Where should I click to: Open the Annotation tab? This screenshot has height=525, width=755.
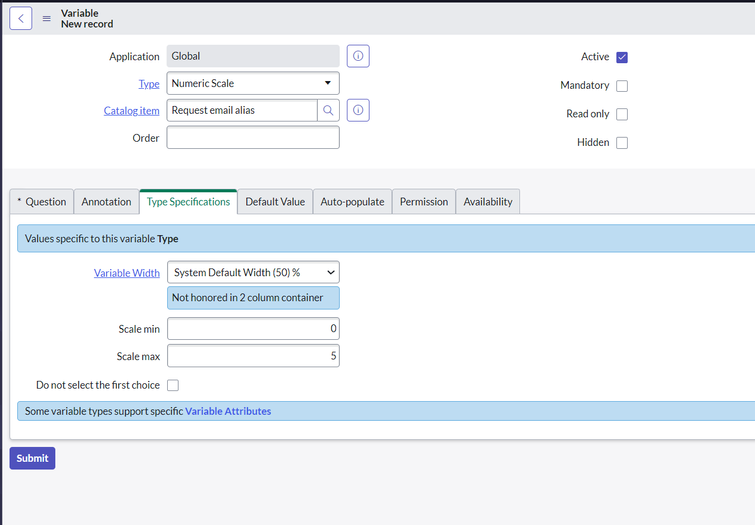[106, 202]
